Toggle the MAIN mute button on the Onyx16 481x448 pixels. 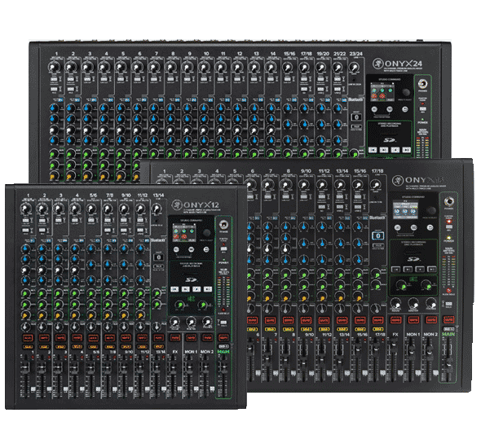click(x=448, y=319)
